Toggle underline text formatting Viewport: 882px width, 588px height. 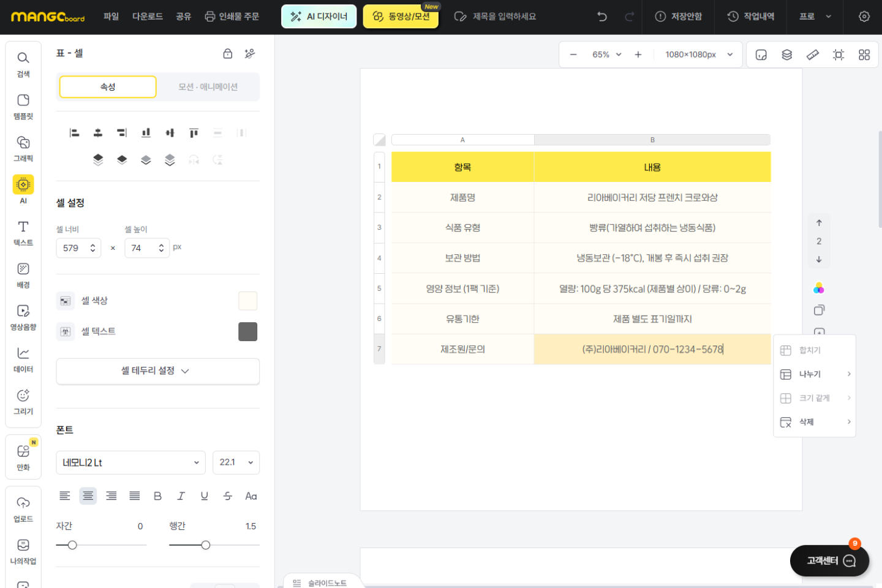tap(204, 496)
